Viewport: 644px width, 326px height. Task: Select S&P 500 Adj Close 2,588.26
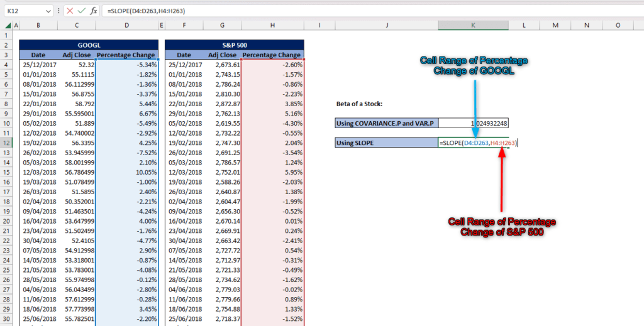coord(222,182)
